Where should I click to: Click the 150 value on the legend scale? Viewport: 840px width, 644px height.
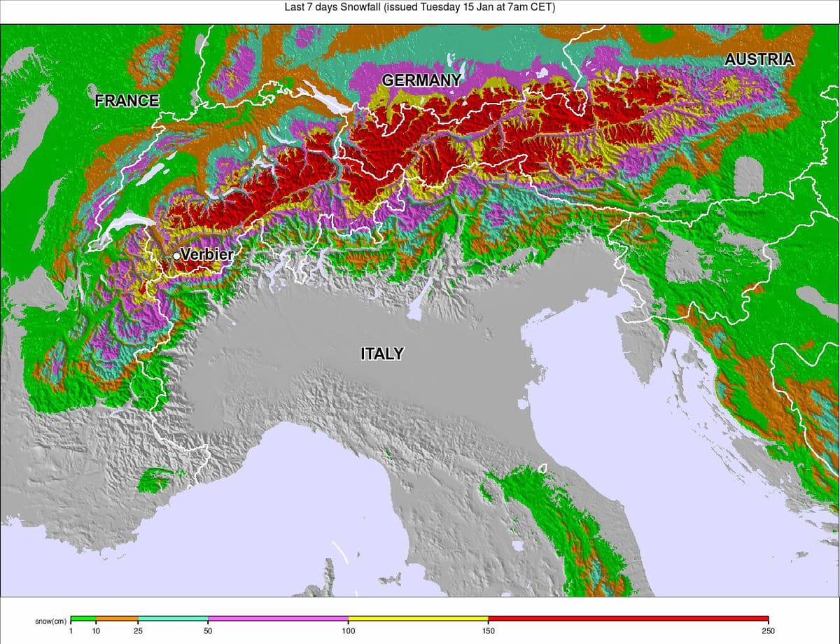click(488, 631)
